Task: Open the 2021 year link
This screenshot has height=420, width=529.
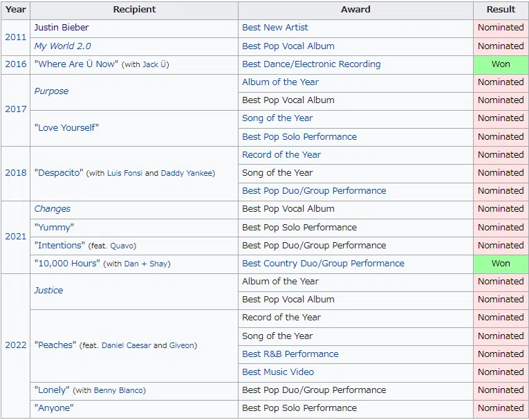Action: point(15,237)
